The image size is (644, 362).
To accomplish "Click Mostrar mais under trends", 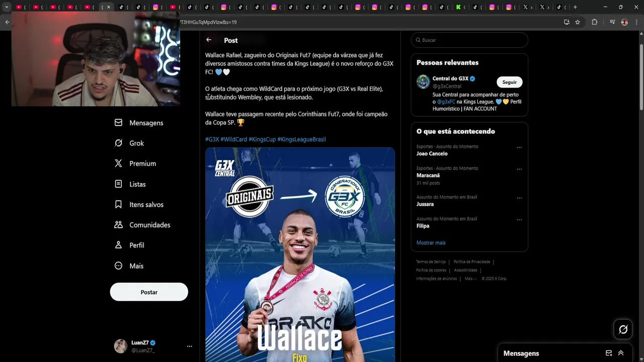I will click(431, 243).
